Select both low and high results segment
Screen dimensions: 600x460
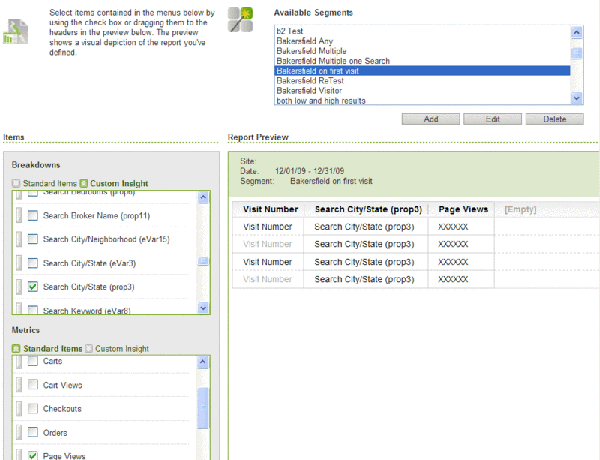422,100
